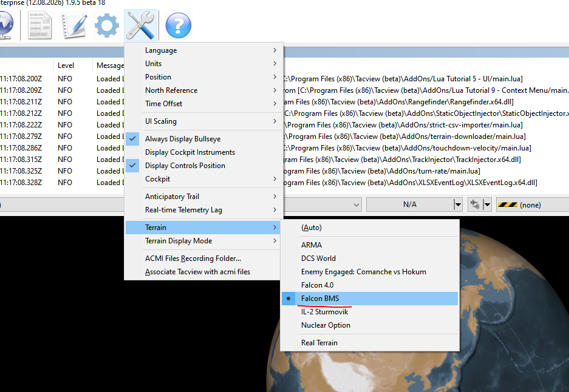Open dropdown arrow next to aircraft icon

488,205
